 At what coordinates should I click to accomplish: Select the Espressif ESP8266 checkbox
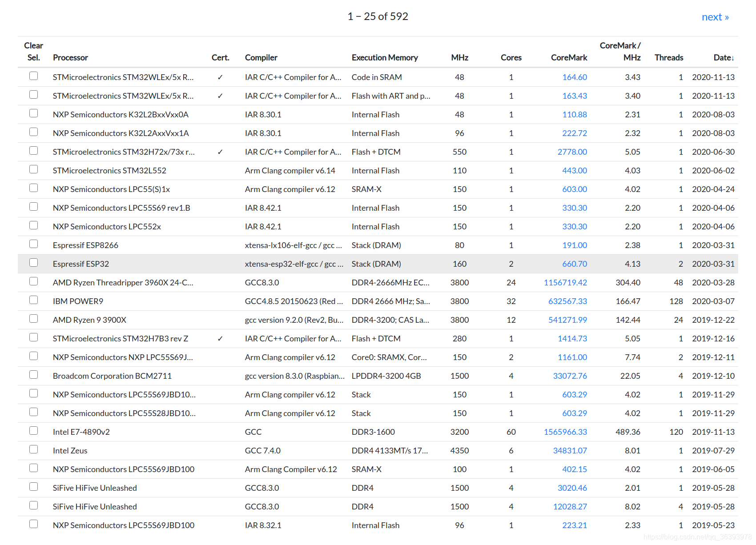click(33, 244)
